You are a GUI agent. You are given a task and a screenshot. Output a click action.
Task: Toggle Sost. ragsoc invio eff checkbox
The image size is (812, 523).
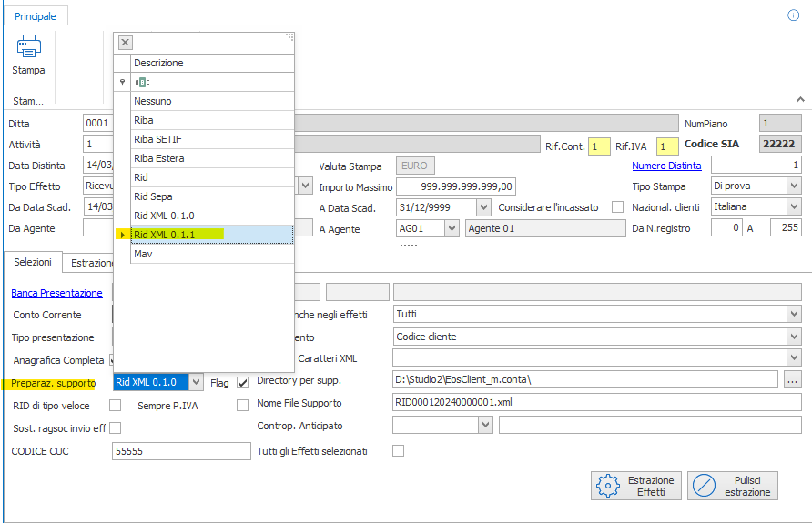coord(115,428)
